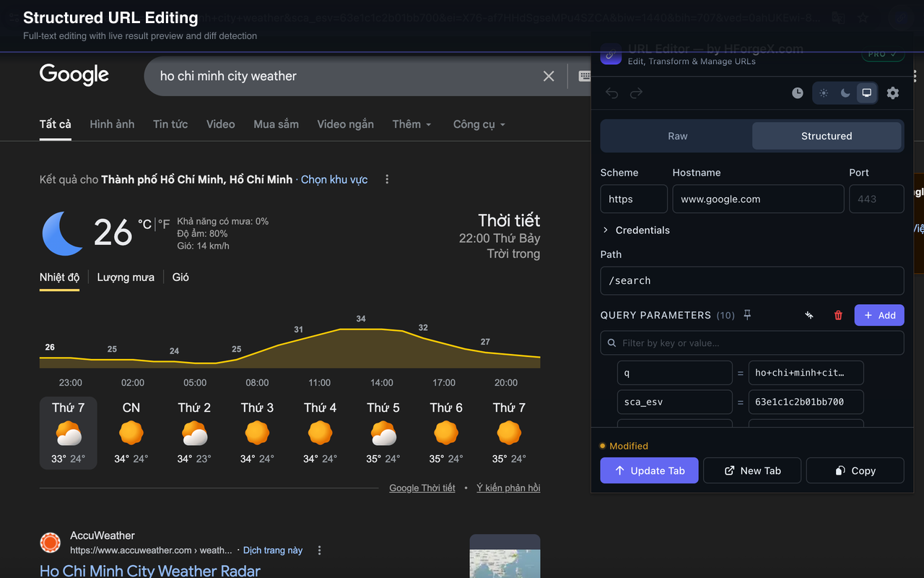
Task: Click the collapse arrows icon beside trash
Action: (x=809, y=315)
